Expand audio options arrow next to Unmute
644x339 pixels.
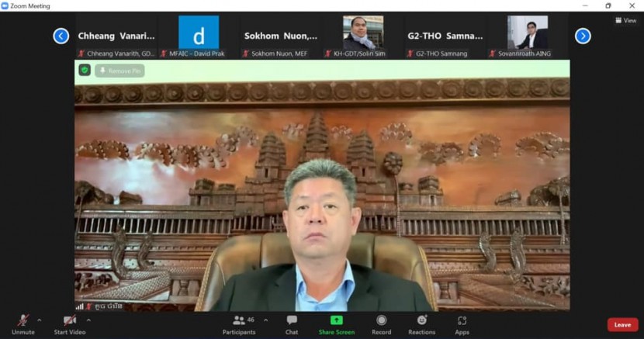[x=40, y=320]
